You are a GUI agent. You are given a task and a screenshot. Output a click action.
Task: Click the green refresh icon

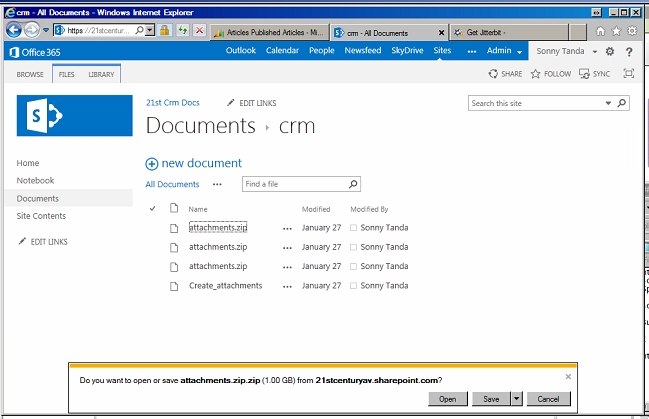182,30
